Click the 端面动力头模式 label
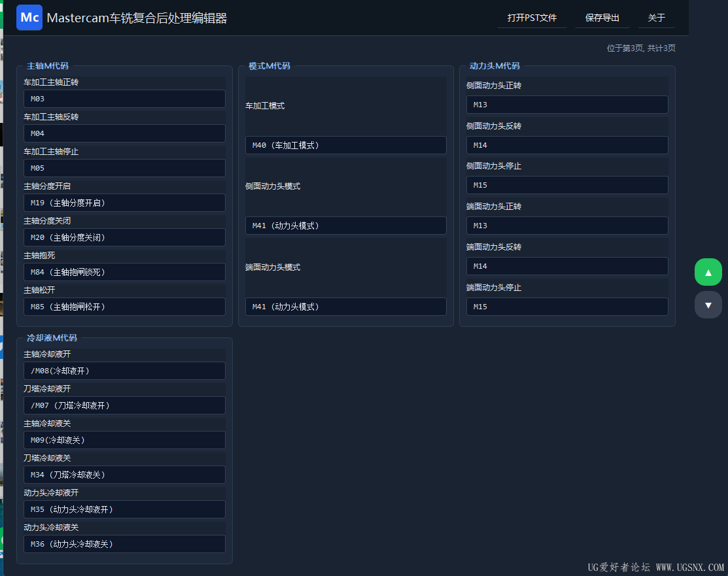 click(273, 267)
